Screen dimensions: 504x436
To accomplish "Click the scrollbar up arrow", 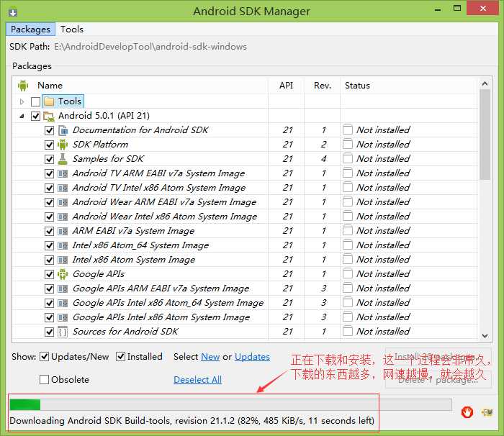I will [x=485, y=83].
